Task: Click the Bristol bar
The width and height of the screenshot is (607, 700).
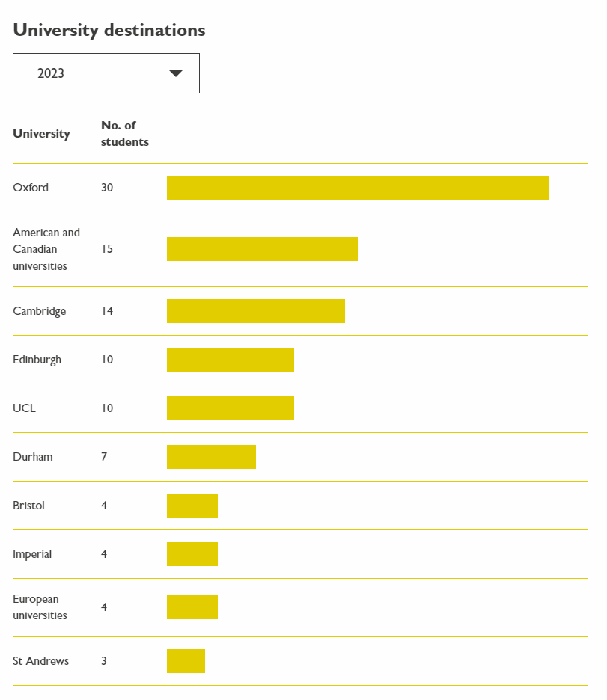Action: 192,506
